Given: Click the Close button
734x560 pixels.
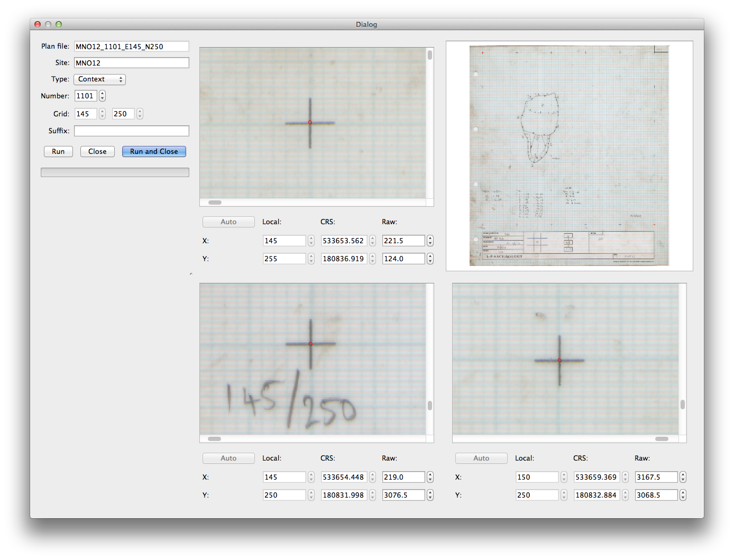Looking at the screenshot, I should 97,151.
